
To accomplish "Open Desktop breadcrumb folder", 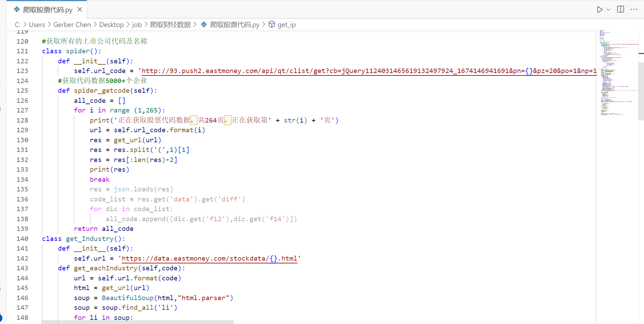I will click(x=111, y=25).
